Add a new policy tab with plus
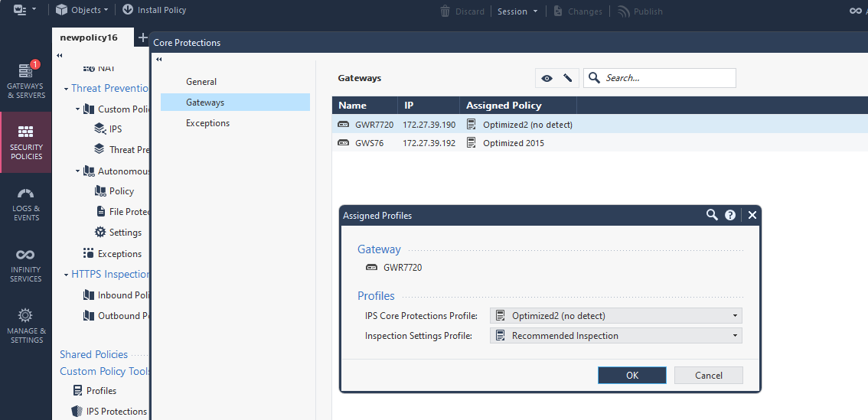 [143, 37]
